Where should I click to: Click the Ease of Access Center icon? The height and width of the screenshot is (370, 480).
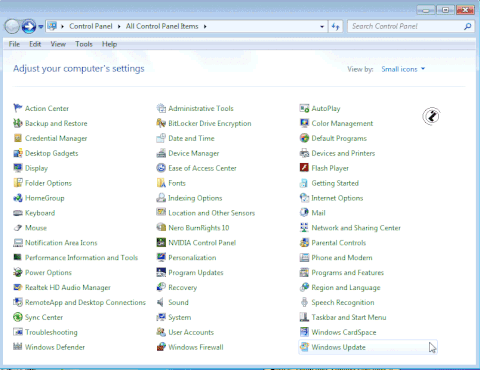(161, 168)
